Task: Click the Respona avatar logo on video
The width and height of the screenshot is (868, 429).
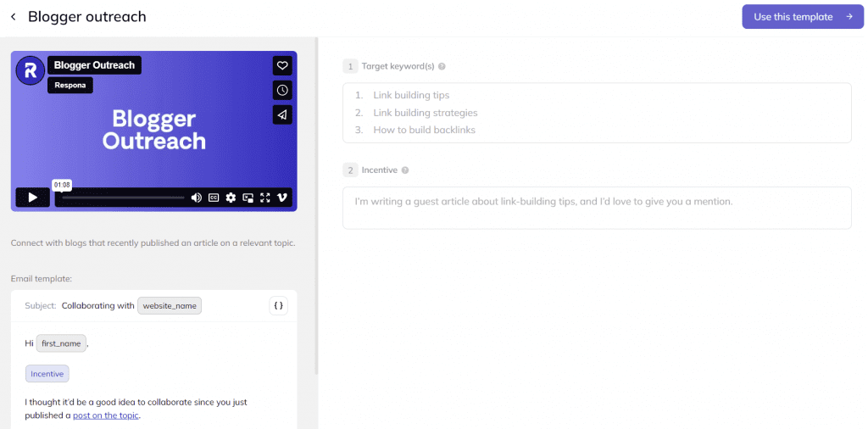Action: tap(31, 70)
